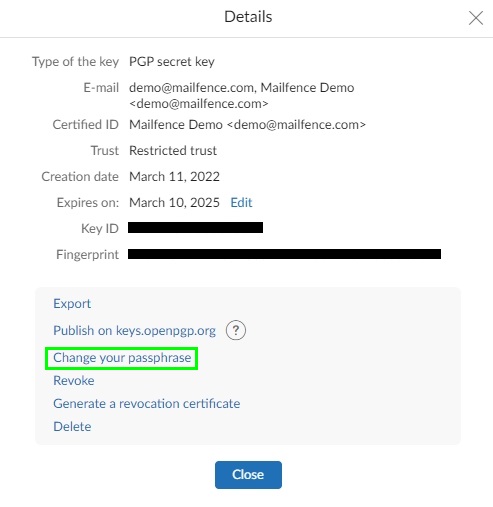Click the PGP secret key type value
This screenshot has height=507, width=493.
click(172, 62)
